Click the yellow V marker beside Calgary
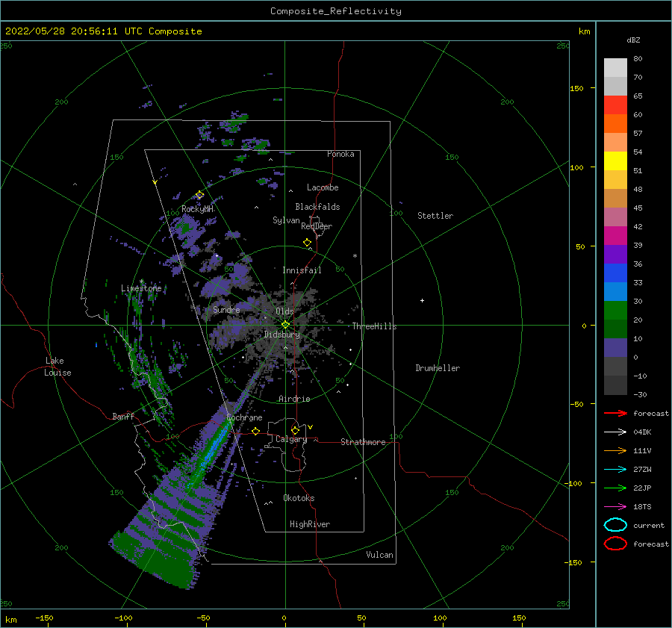 (311, 427)
